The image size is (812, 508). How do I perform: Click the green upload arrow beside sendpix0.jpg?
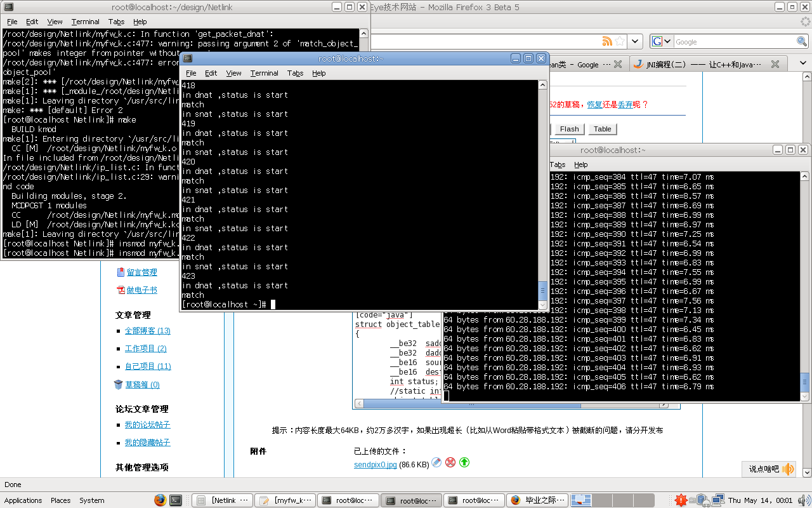(x=464, y=462)
